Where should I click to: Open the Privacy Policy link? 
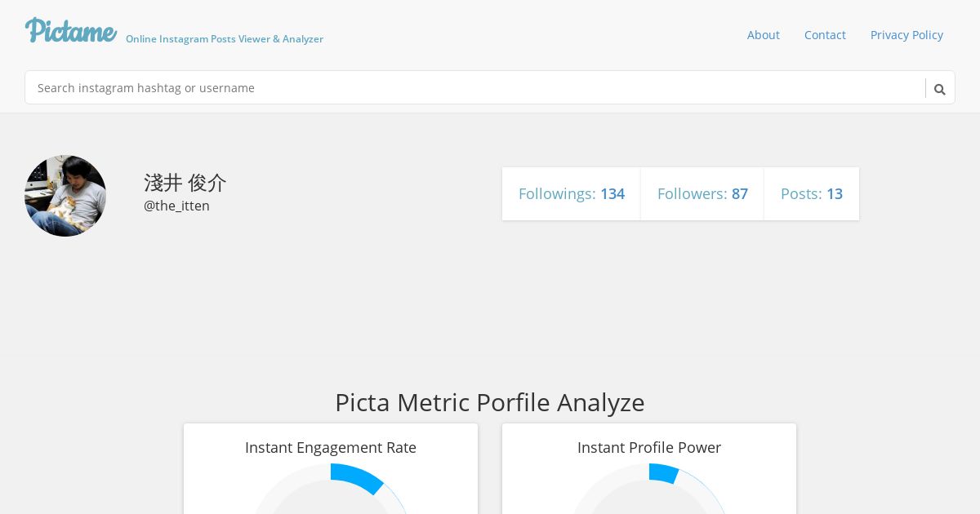pyautogui.click(x=906, y=35)
